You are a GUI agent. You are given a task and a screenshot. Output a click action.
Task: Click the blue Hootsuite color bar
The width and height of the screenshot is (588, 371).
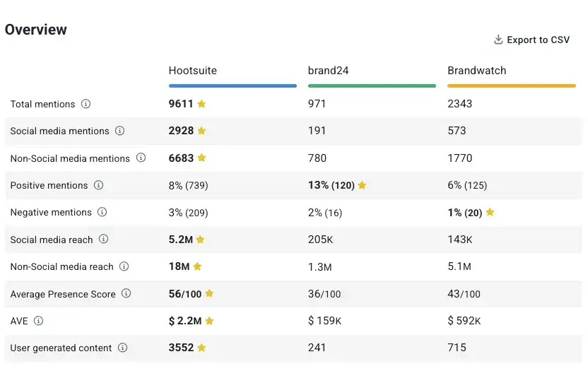pos(233,86)
